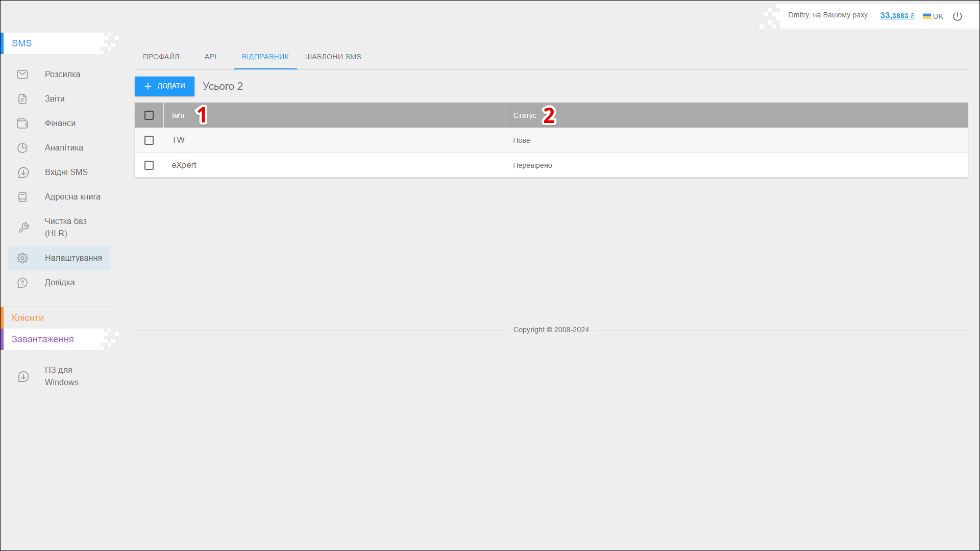Open the Звіти document icon
The image size is (980, 551).
22,99
